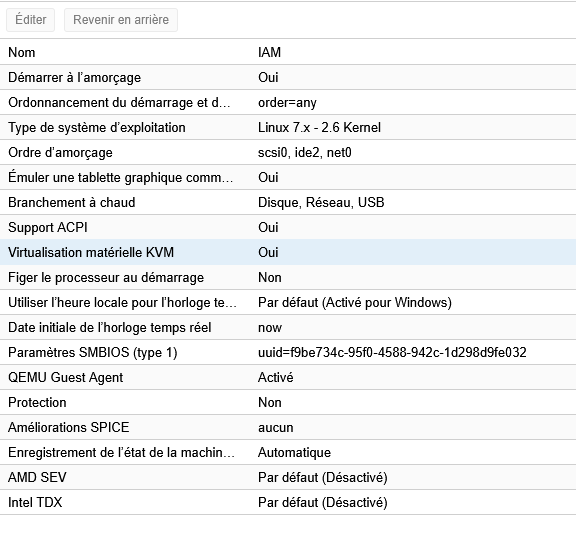Click the Oui value for Support ACPI
576x542 pixels.
pos(268,227)
